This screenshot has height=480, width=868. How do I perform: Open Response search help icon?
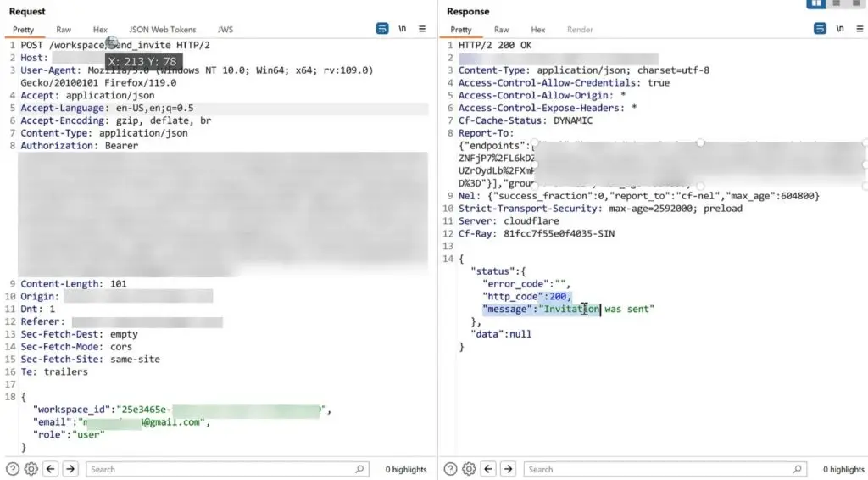[x=450, y=469]
